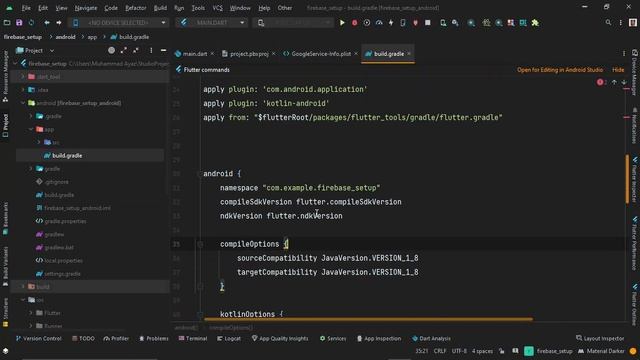Open the Layout Inspector tool window
This screenshot has height=360, width=640.
[x=600, y=338]
